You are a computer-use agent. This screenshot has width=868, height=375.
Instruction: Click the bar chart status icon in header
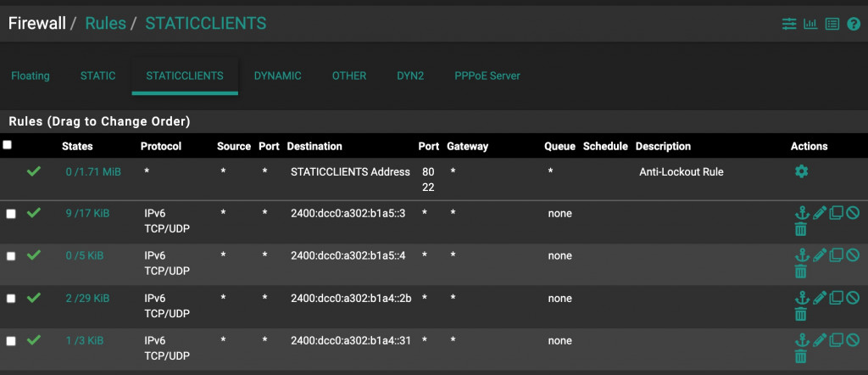(x=810, y=24)
